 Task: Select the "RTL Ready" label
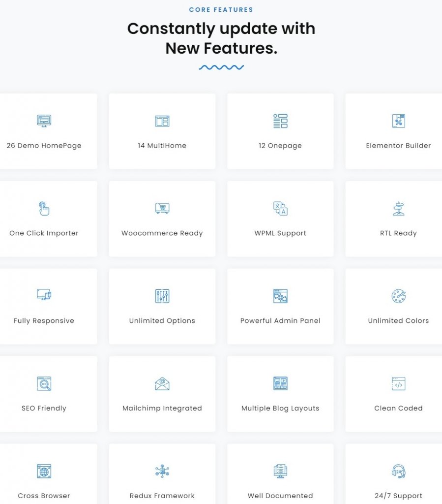click(398, 233)
